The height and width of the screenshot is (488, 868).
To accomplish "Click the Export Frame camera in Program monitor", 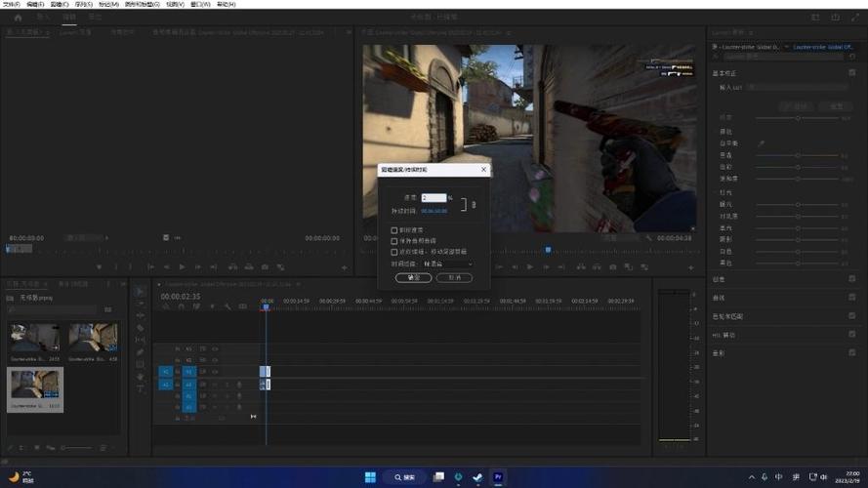I will [613, 267].
